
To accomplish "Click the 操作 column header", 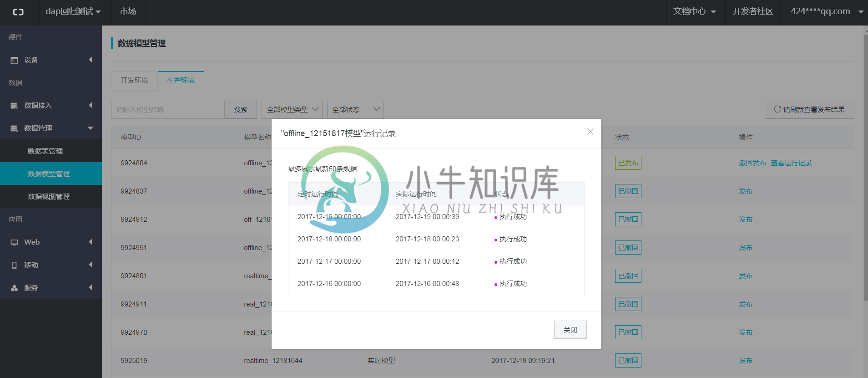I will (746, 138).
